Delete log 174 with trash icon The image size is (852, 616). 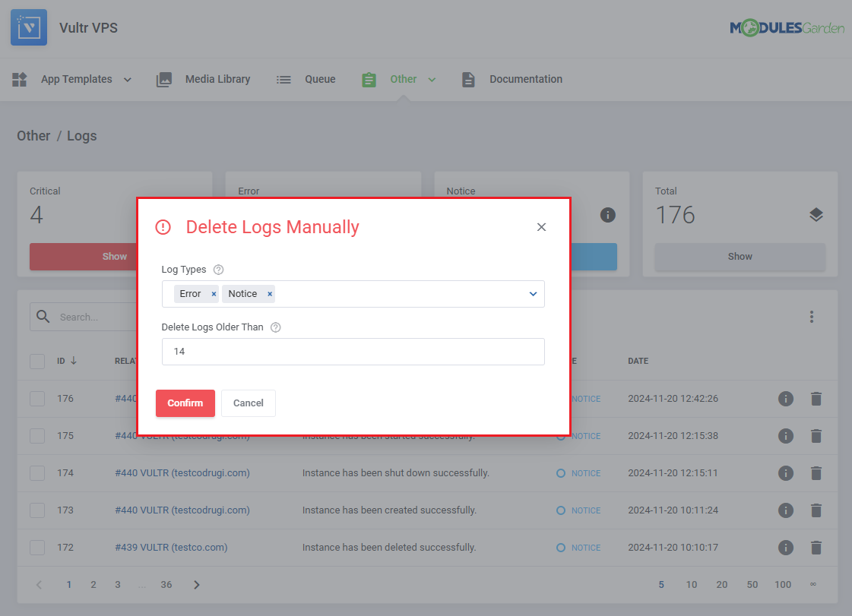(816, 473)
